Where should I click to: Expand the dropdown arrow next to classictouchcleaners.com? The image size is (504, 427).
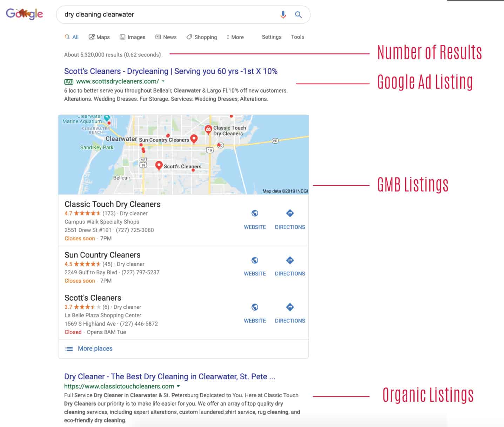179,386
